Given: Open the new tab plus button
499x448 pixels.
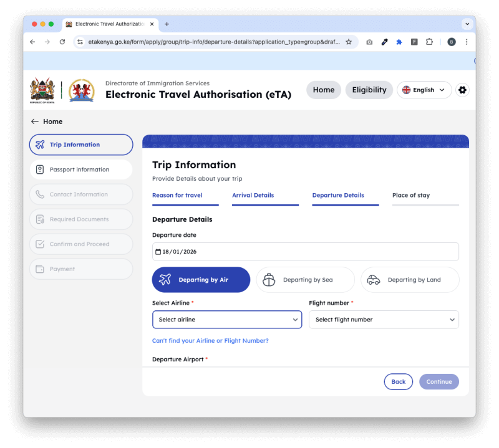Looking at the screenshot, I should point(167,24).
